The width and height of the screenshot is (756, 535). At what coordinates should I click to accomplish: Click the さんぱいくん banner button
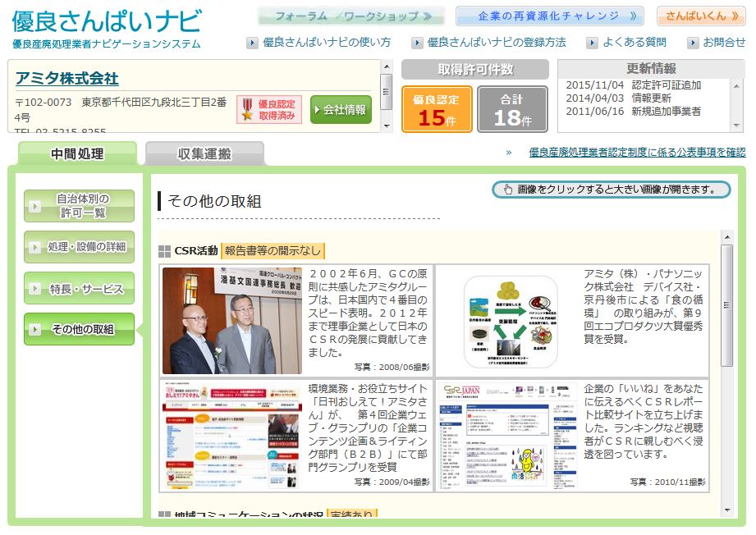coord(700,16)
